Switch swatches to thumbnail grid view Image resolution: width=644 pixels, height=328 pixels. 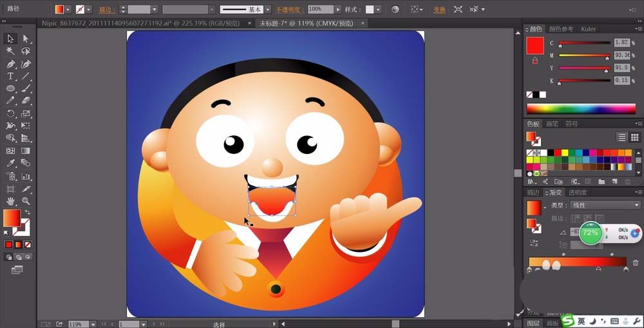click(634, 137)
